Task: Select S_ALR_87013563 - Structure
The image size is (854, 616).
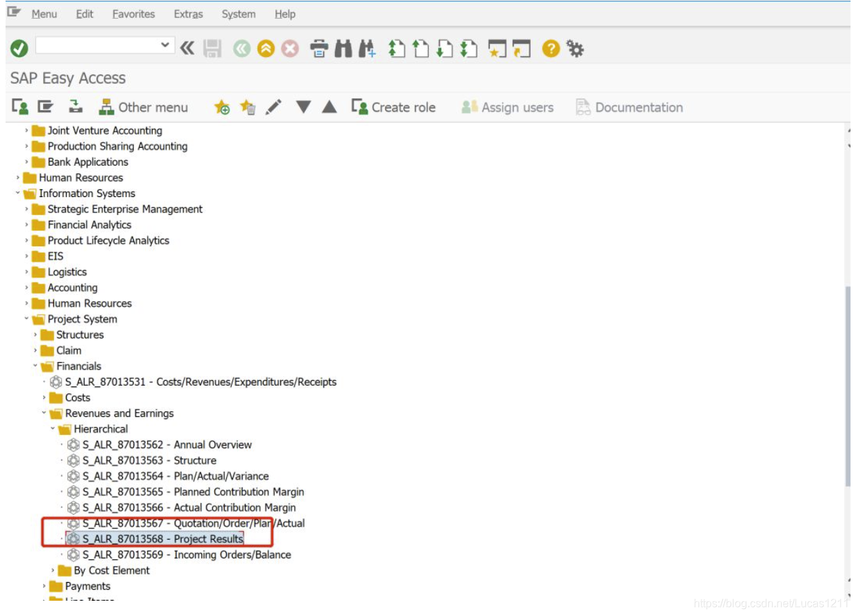Action: [x=149, y=461]
